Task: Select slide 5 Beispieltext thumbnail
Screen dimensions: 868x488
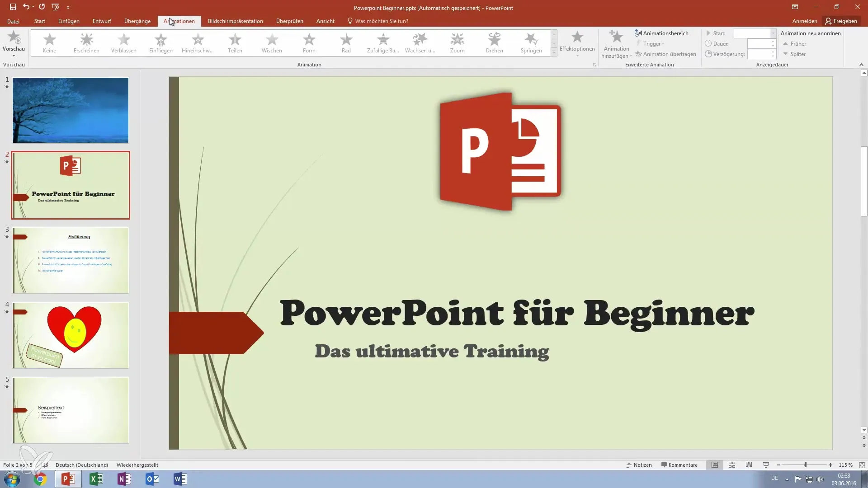Action: click(71, 410)
